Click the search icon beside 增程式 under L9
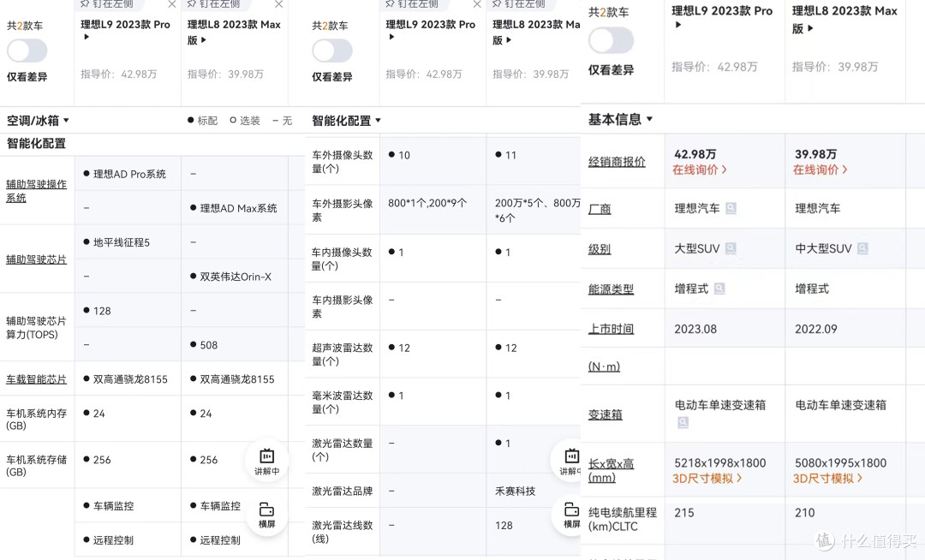 pos(719,289)
